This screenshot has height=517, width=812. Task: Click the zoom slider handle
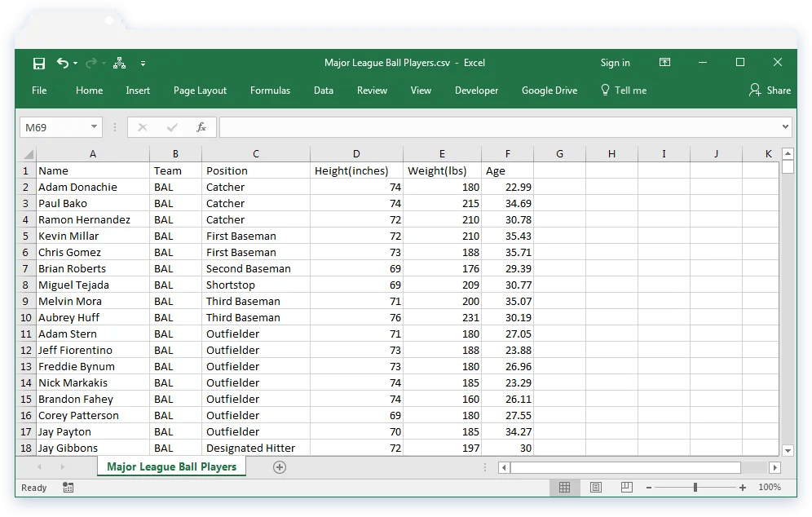[695, 488]
